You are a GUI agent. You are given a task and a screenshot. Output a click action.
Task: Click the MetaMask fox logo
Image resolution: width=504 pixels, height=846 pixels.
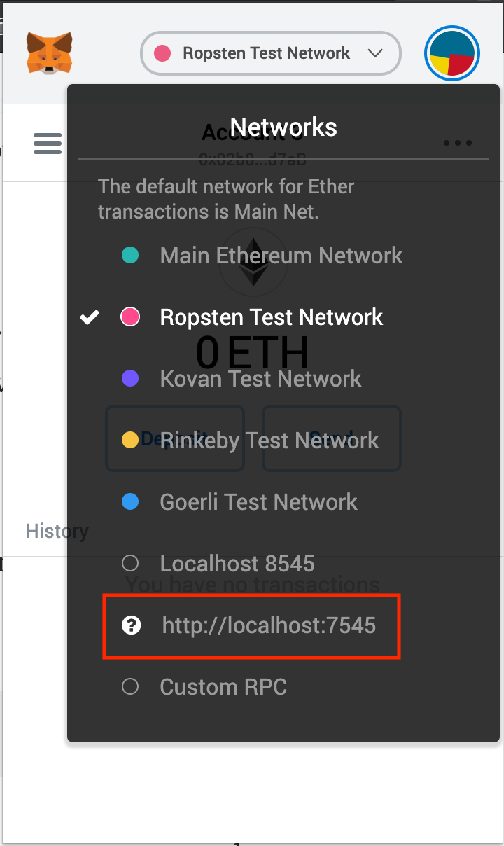pos(49,53)
